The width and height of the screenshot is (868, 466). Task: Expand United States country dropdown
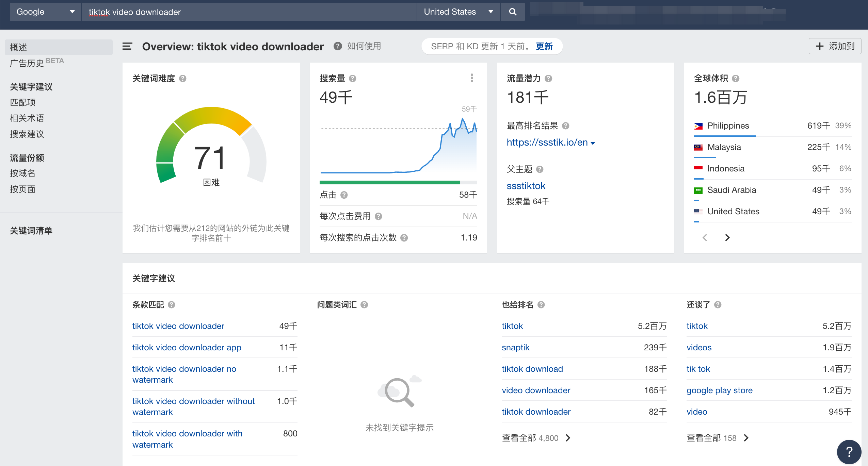[459, 11]
